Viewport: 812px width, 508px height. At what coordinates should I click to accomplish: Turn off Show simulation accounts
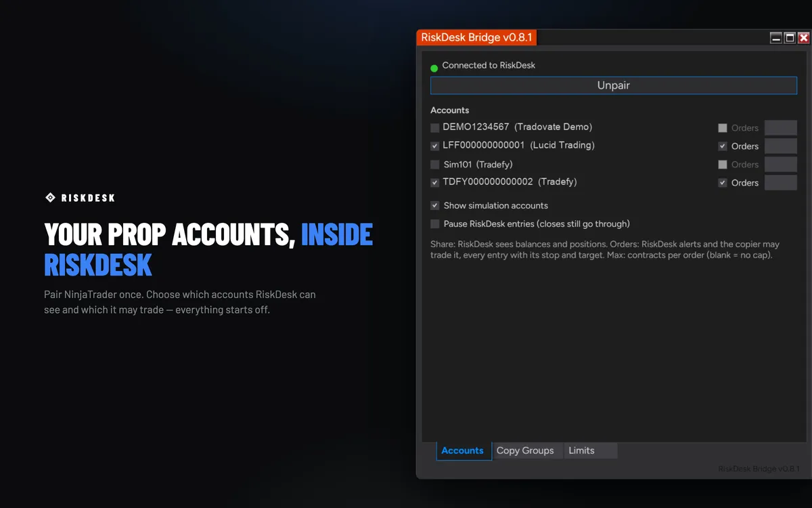435,205
